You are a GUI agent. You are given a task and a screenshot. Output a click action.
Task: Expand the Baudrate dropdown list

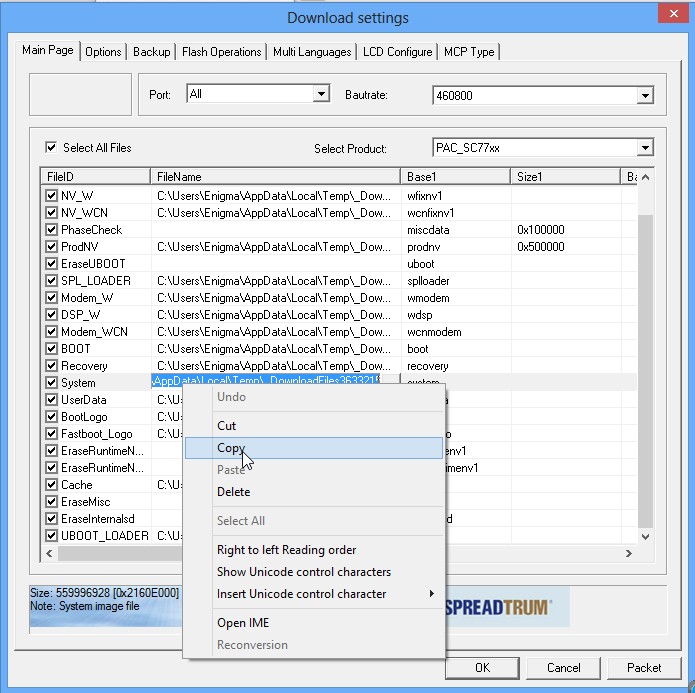[x=645, y=96]
